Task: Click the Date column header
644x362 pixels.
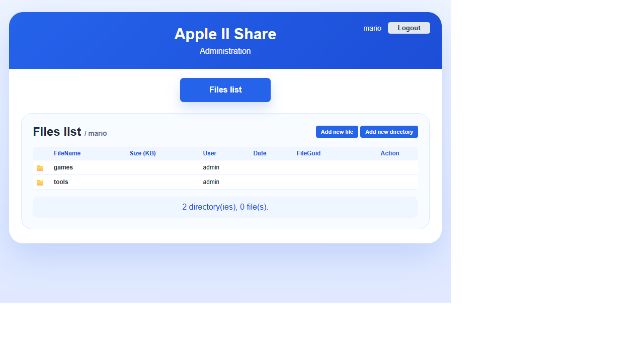Action: tap(260, 153)
